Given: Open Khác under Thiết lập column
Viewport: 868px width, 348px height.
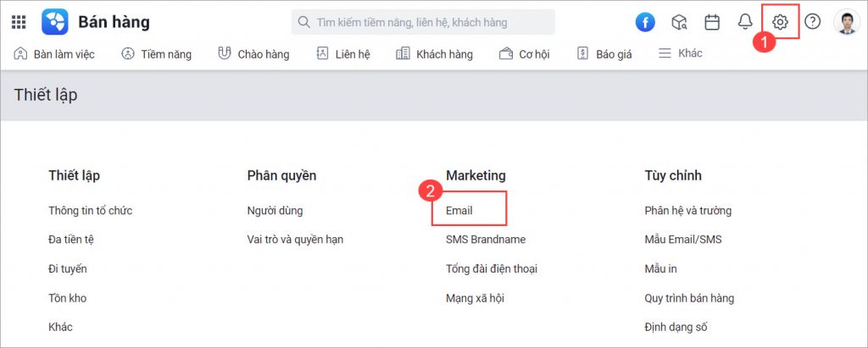Looking at the screenshot, I should click(60, 327).
